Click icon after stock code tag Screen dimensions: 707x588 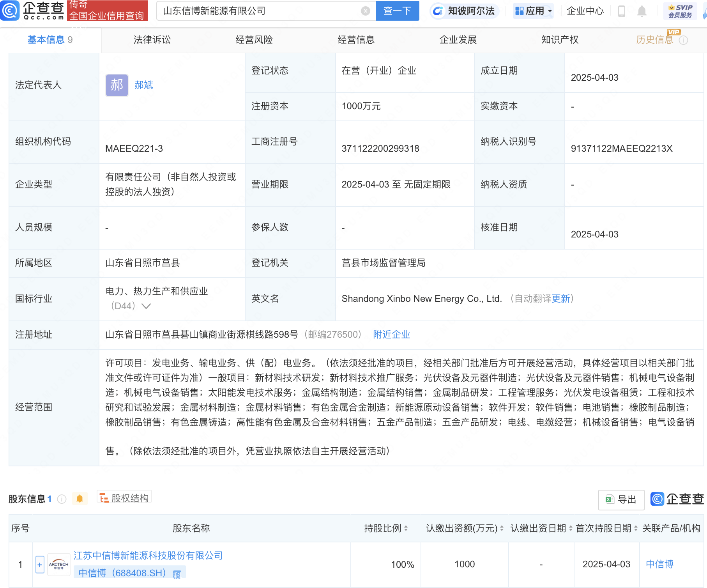pyautogui.click(x=177, y=574)
